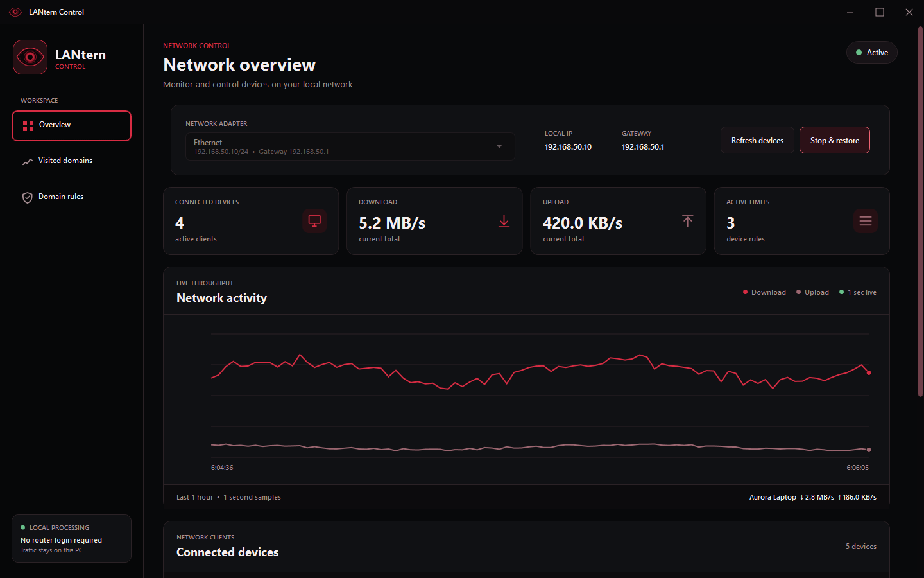Screen dimensions: 924x578
Task: Click the download line endpoint marker
Action: click(x=869, y=372)
